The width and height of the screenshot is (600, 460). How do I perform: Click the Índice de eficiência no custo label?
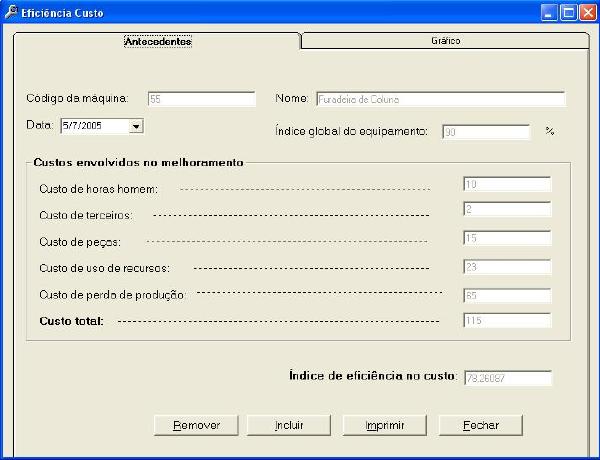(373, 376)
